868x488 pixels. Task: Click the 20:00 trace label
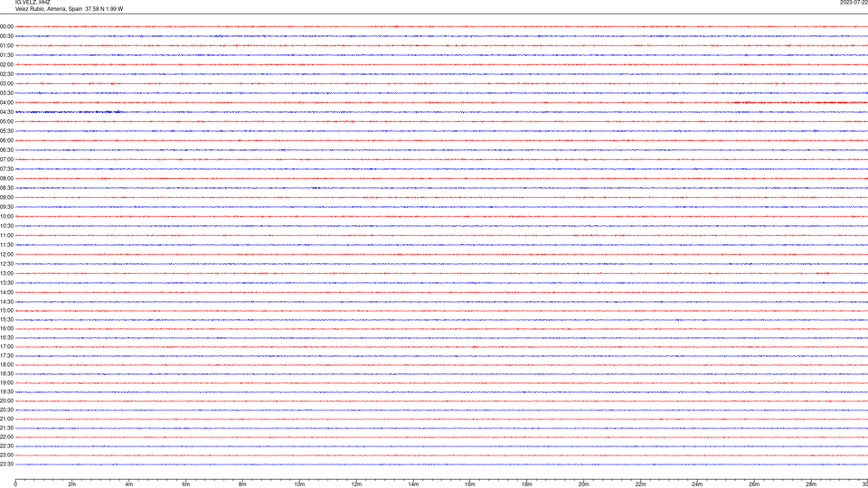tap(6, 401)
